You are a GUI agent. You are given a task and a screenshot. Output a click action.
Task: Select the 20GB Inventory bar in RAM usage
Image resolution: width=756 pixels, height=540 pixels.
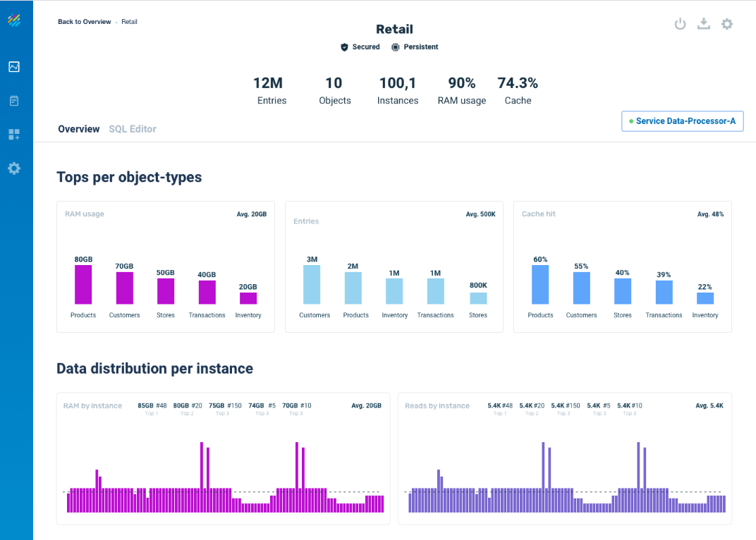click(248, 298)
